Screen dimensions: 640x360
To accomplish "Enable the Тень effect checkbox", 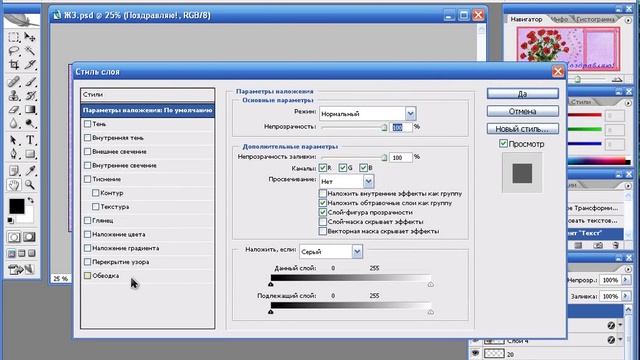I will [x=87, y=124].
